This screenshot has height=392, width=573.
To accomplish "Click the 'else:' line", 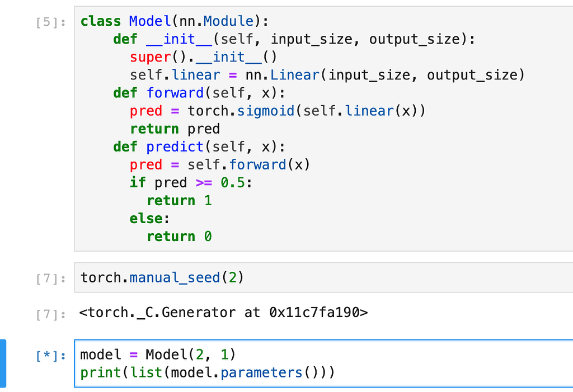I will (150, 218).
